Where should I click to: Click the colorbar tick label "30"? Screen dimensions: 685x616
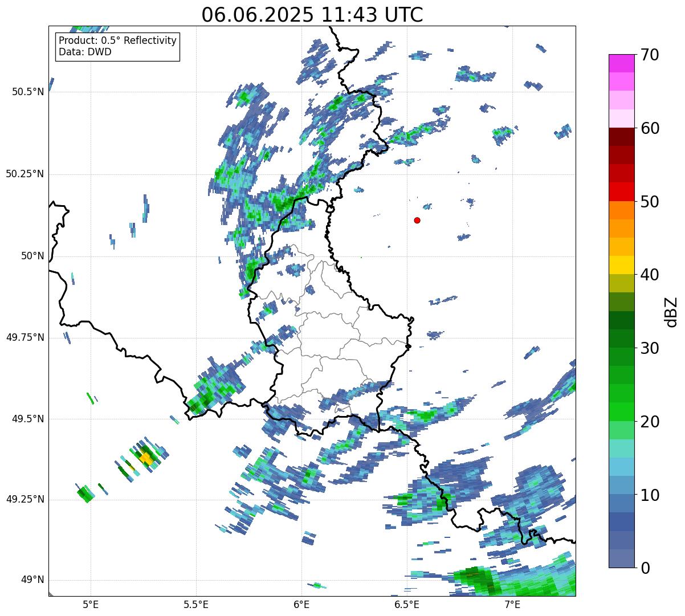649,348
